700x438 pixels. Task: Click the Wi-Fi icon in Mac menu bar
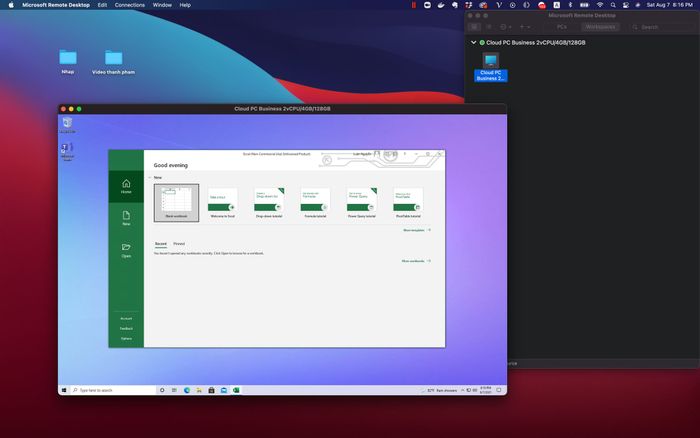(x=600, y=5)
